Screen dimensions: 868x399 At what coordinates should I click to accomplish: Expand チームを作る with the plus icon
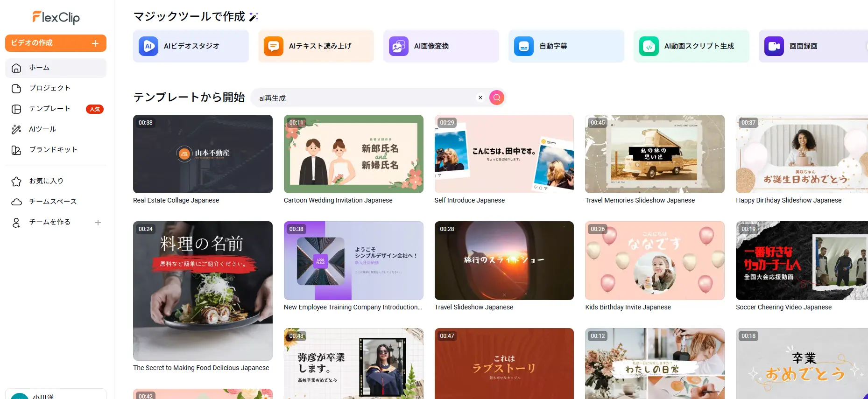point(98,223)
